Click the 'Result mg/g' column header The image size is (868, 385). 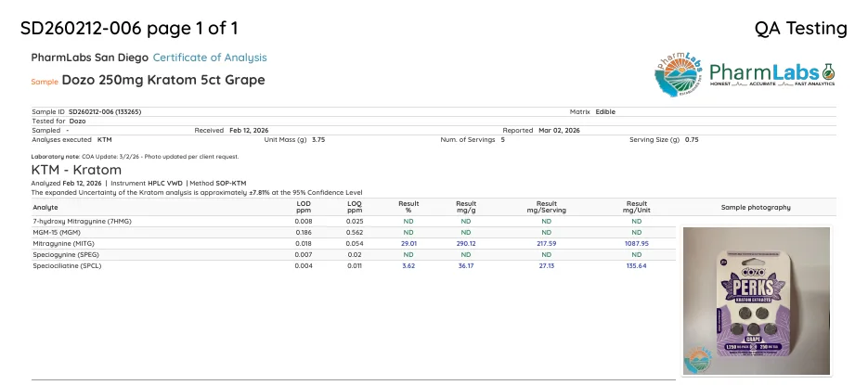click(x=466, y=207)
